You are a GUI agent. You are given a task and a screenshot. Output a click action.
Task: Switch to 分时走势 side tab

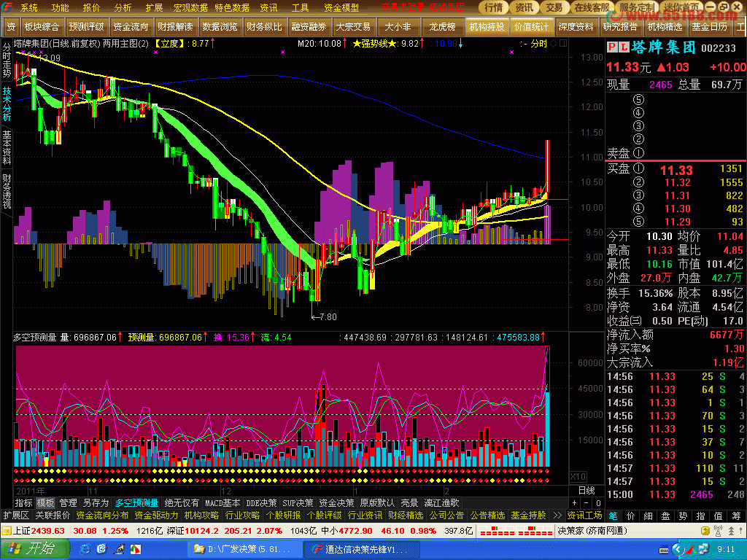(x=7, y=60)
